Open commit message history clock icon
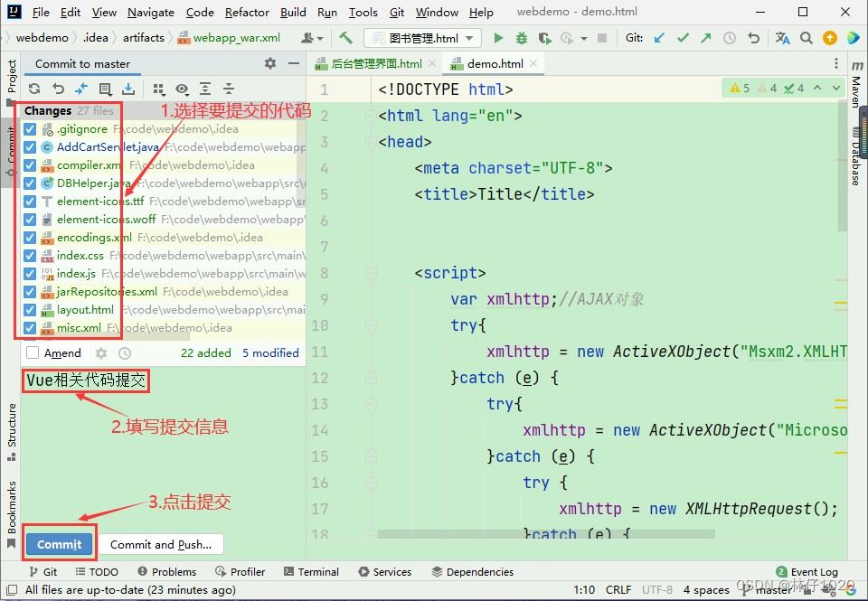The width and height of the screenshot is (868, 601). (x=125, y=353)
